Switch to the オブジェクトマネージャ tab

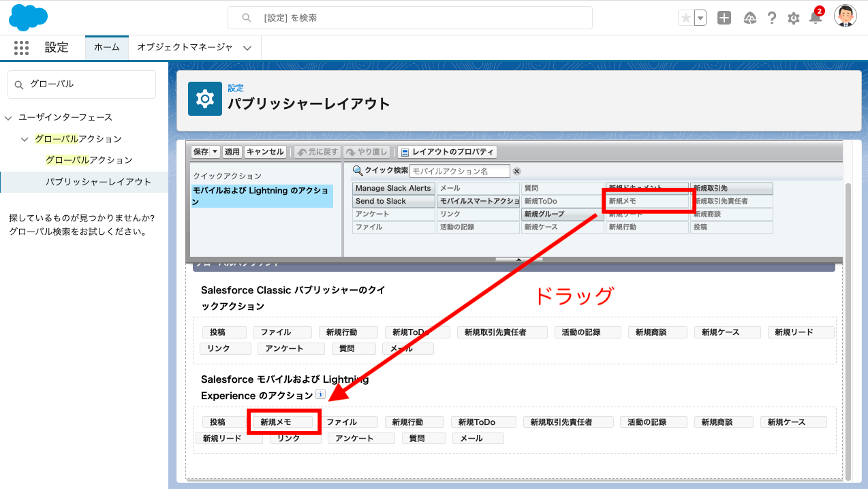[x=185, y=48]
